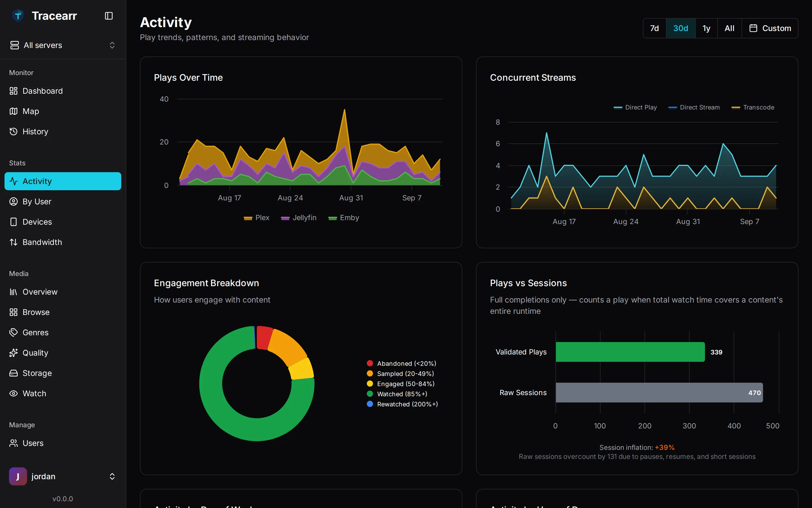The width and height of the screenshot is (812, 508).
Task: Click the calendar icon in Custom button
Action: point(753,28)
